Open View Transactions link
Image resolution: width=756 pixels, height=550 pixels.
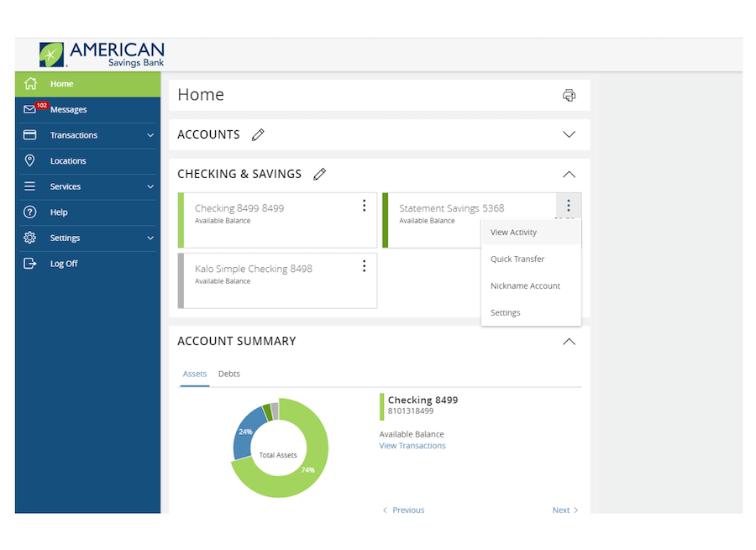[x=412, y=446]
